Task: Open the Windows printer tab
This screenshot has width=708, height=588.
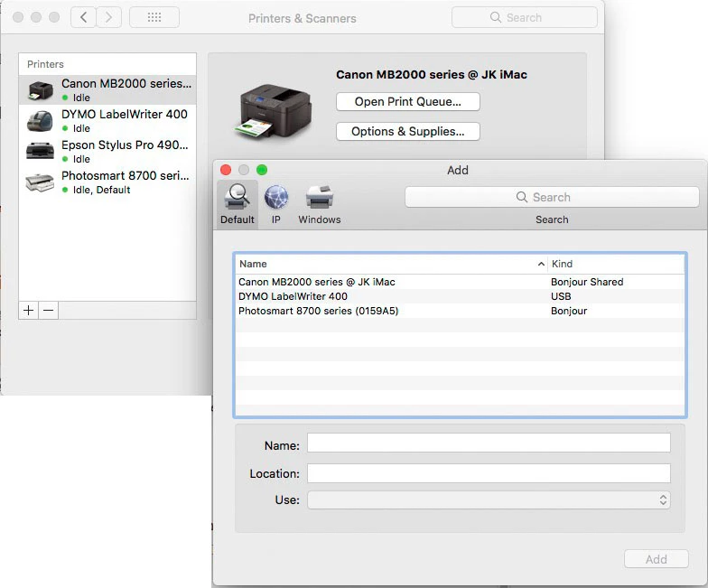Action: pyautogui.click(x=320, y=204)
